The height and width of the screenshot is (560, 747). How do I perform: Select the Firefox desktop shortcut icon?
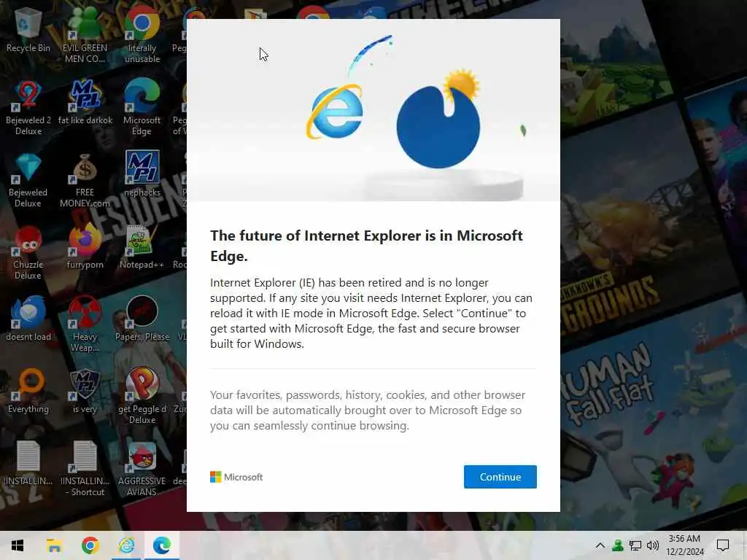tap(85, 247)
